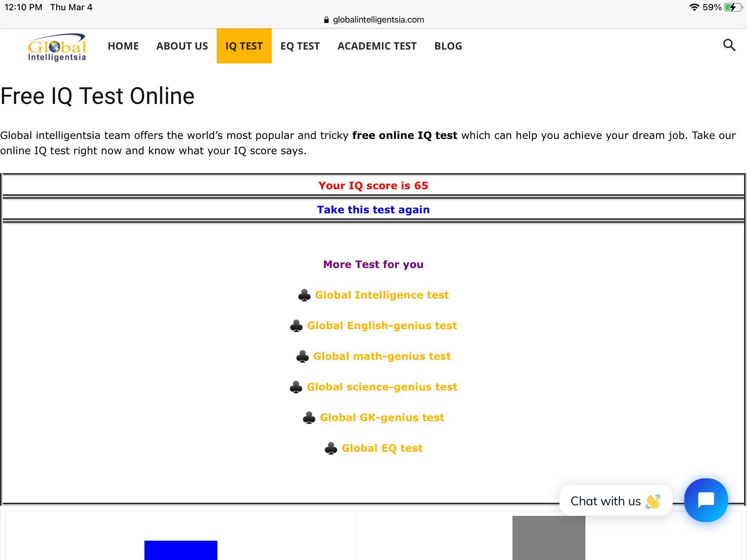Tap the battery status icon
This screenshot has width=747, height=560.
coord(733,7)
